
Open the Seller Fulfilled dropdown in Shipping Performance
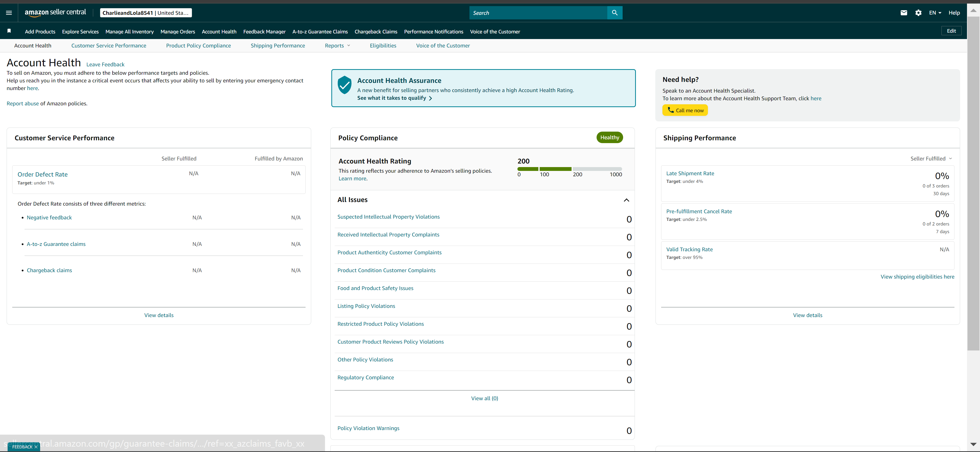click(x=931, y=158)
